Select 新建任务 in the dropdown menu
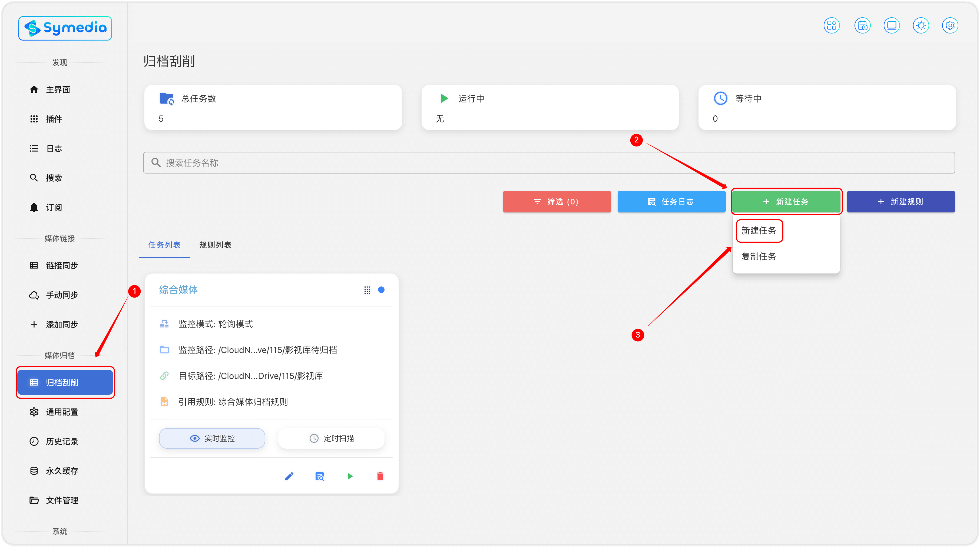The image size is (980, 547). [759, 230]
